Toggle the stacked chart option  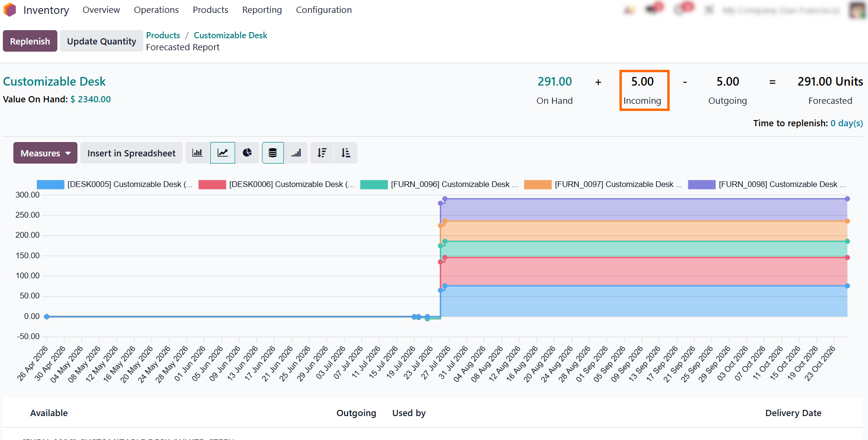(273, 153)
